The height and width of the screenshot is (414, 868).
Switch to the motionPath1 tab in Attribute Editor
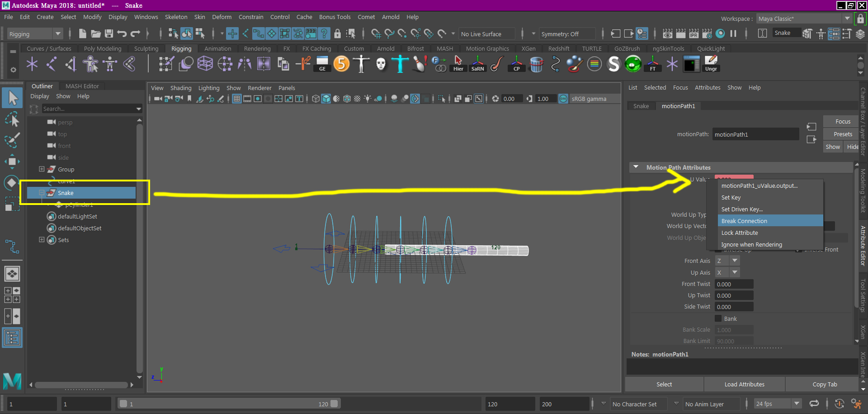(678, 106)
